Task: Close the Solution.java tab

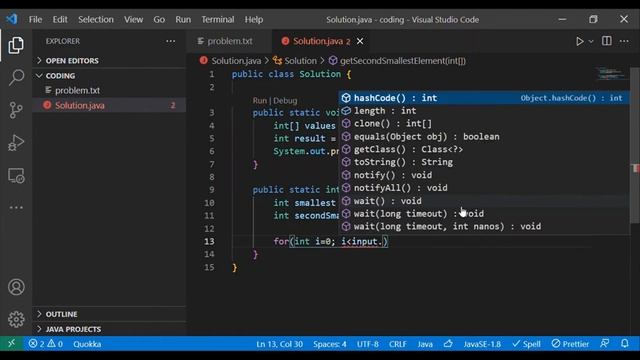Action: (360, 41)
